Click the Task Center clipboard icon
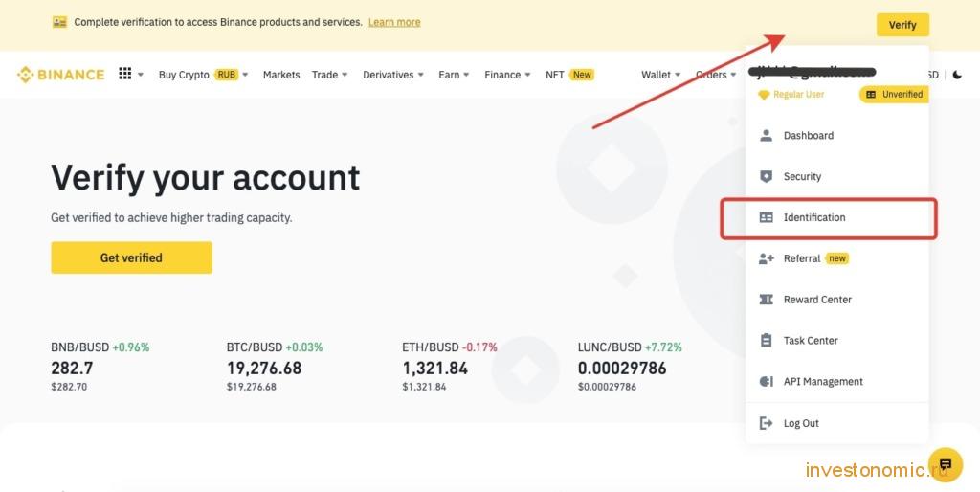The height and width of the screenshot is (492, 980). [766, 341]
